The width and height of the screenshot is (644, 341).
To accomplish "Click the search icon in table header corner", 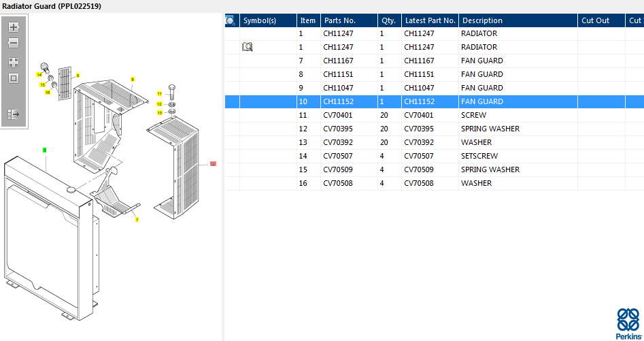I will [231, 20].
